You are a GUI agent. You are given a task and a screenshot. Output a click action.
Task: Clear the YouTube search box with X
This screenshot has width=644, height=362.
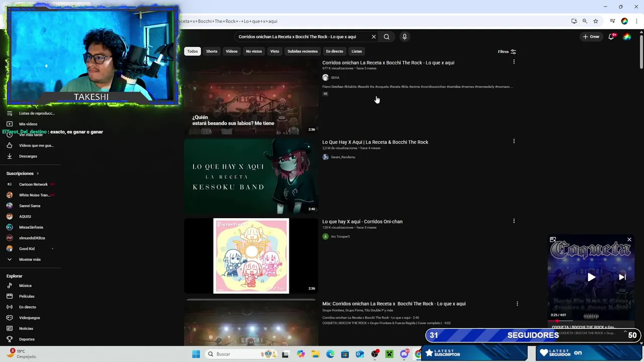pyautogui.click(x=374, y=37)
